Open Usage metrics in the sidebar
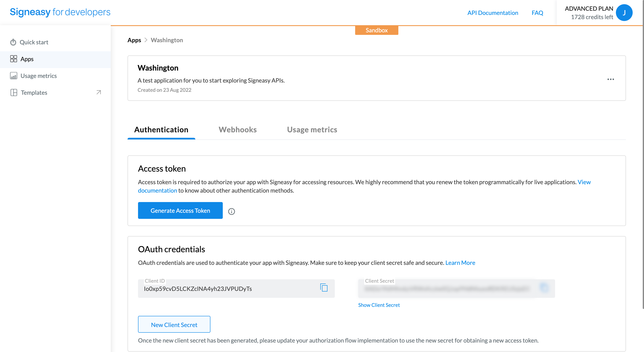The image size is (644, 352). 55,76
